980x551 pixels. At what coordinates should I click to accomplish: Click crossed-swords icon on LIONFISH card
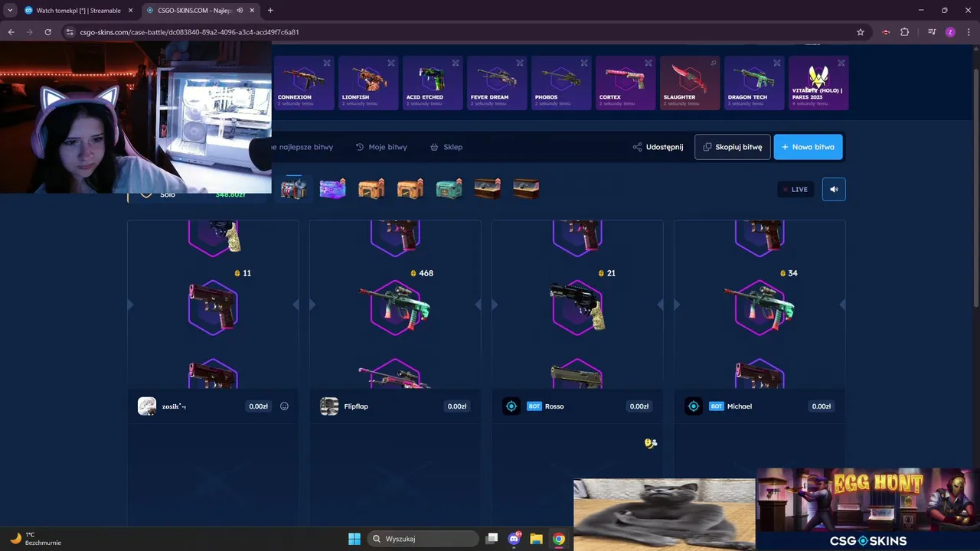pyautogui.click(x=391, y=63)
